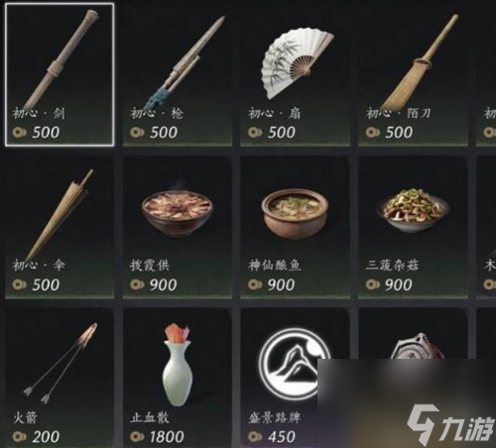Click the 1800 price of 止血散
Screen dimensions: 496x448
167,437
